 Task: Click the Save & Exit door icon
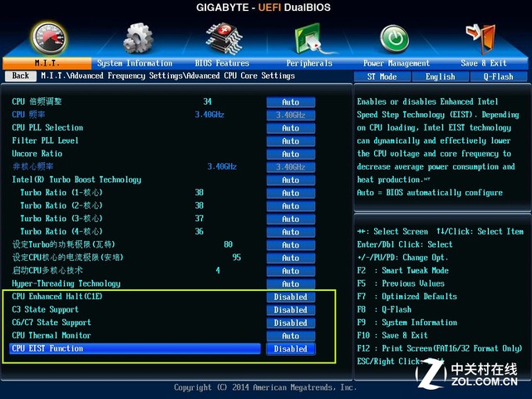tap(481, 38)
